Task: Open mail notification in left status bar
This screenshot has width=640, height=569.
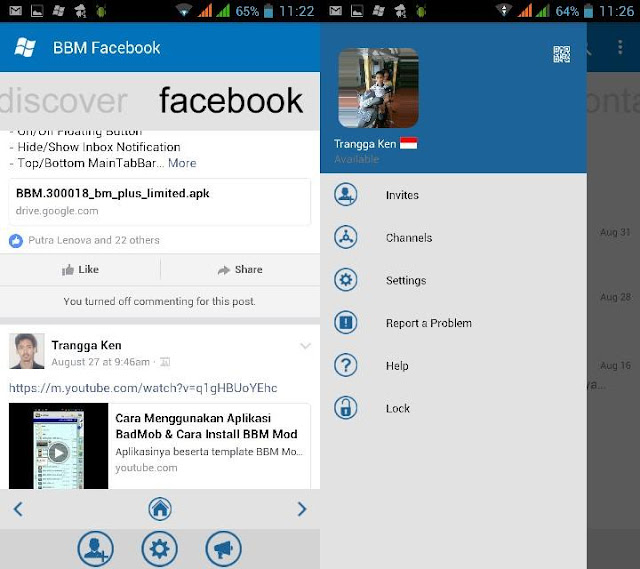Action: click(x=16, y=11)
